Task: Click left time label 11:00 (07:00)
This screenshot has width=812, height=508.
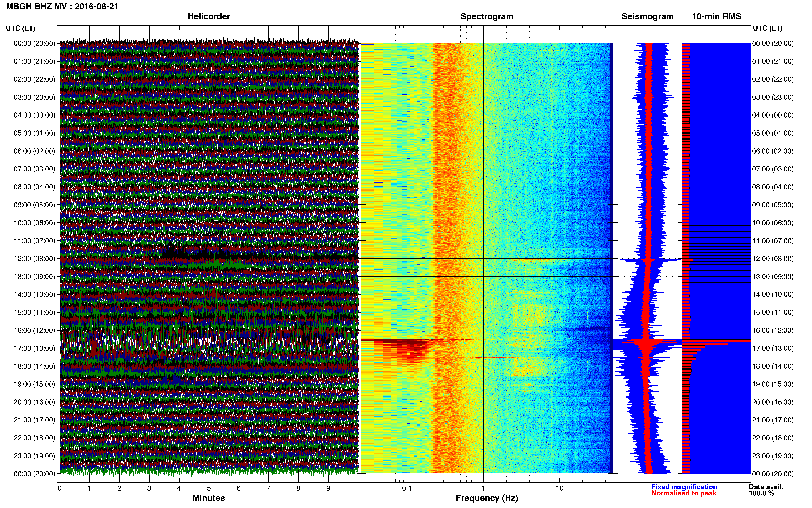Action: pyautogui.click(x=34, y=241)
